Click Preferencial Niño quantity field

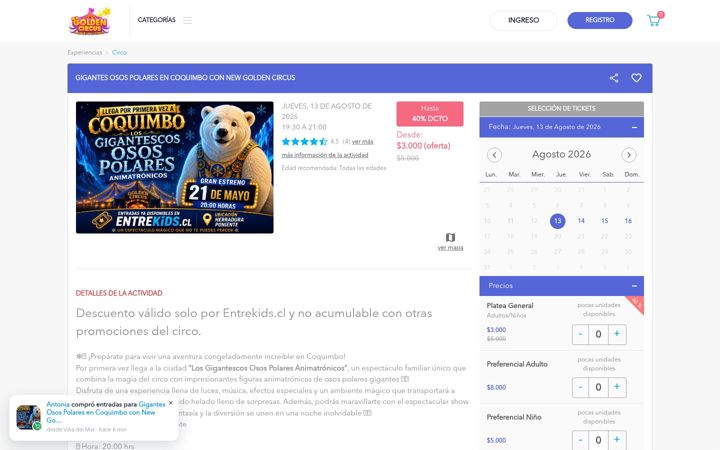point(598,440)
